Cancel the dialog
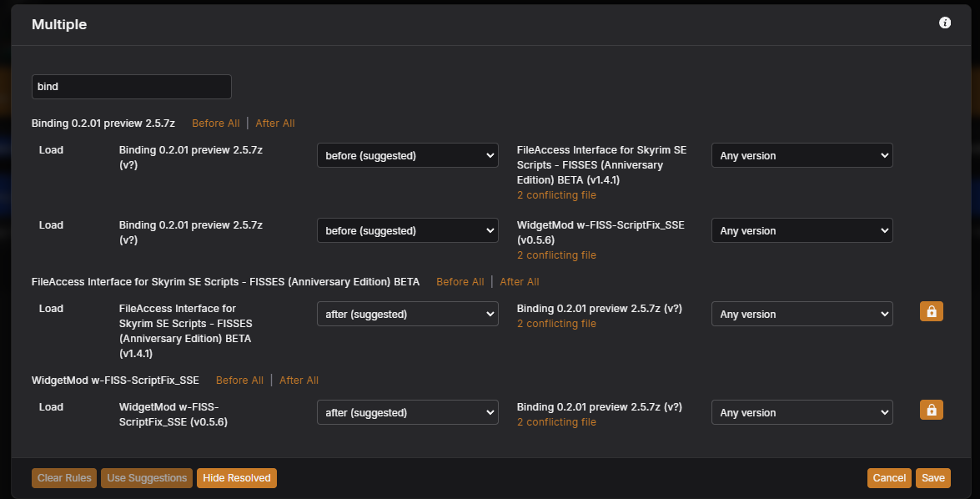This screenshot has height=499, width=980. 889,478
